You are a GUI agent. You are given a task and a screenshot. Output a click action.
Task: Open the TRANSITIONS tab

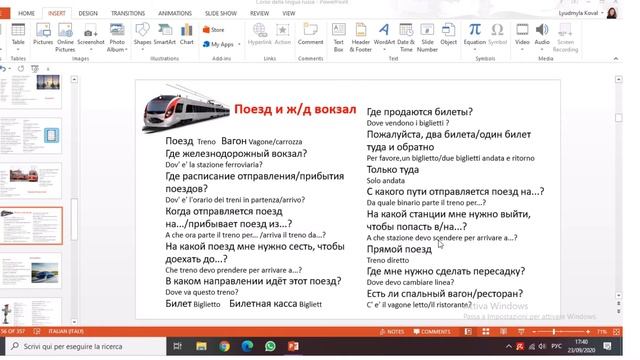pos(128,13)
